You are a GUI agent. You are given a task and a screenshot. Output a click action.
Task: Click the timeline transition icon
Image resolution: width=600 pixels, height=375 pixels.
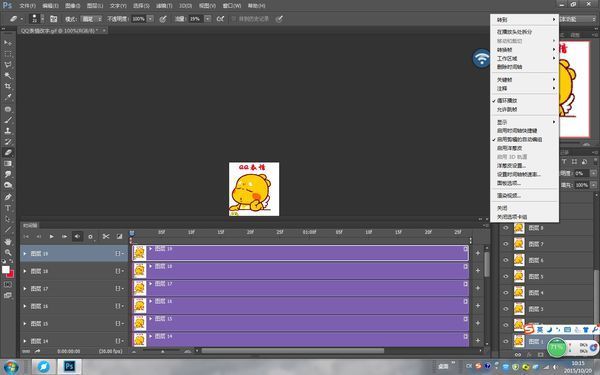(x=119, y=236)
